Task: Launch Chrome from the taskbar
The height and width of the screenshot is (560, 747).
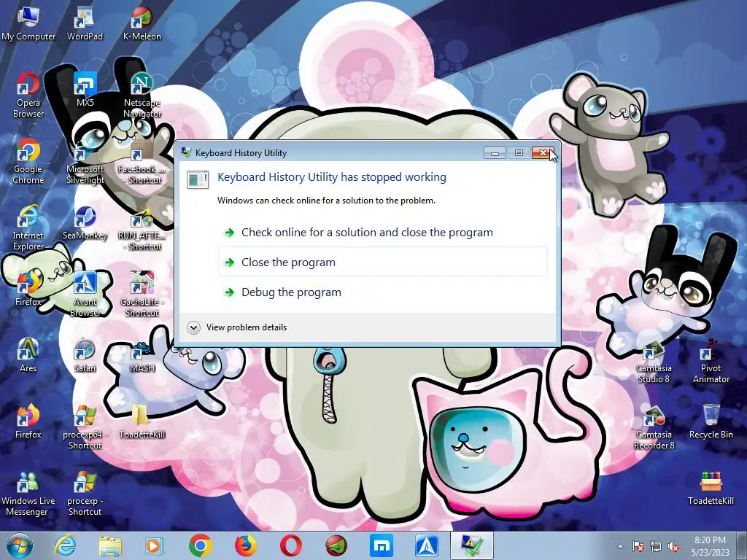Action: click(x=201, y=545)
